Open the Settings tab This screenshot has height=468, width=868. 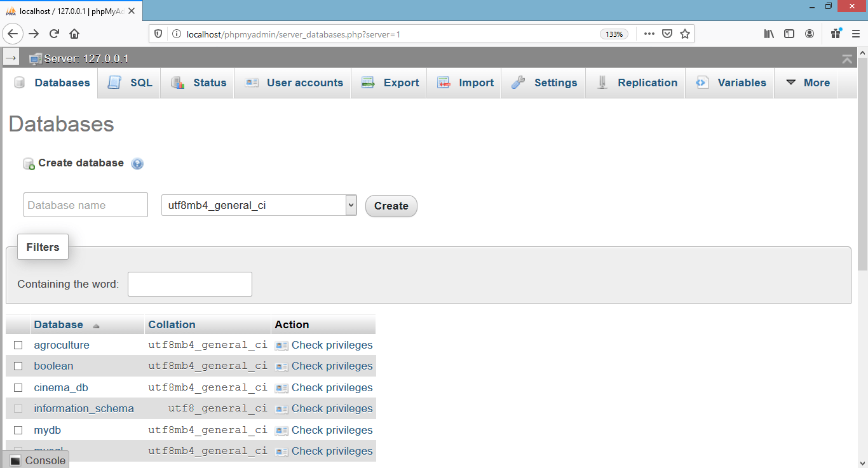point(544,83)
